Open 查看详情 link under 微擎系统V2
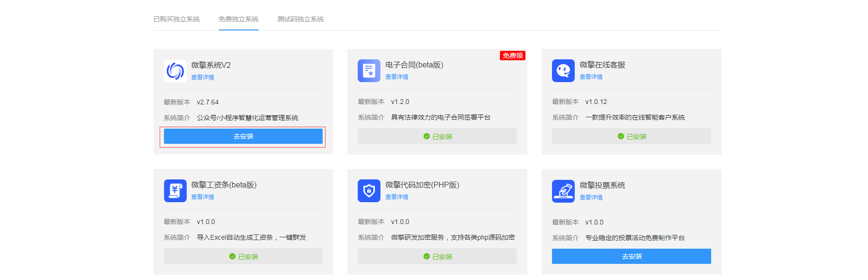868x280 pixels. 203,77
